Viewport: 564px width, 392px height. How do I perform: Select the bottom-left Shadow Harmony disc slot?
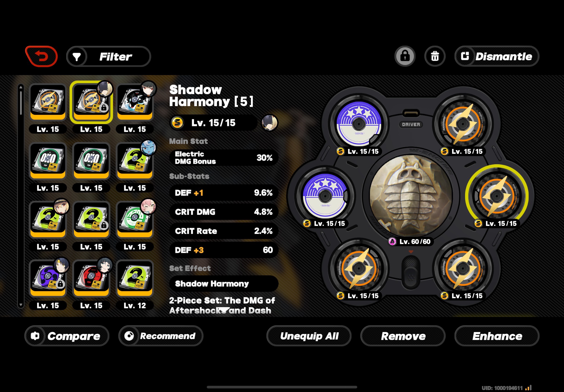click(x=359, y=268)
